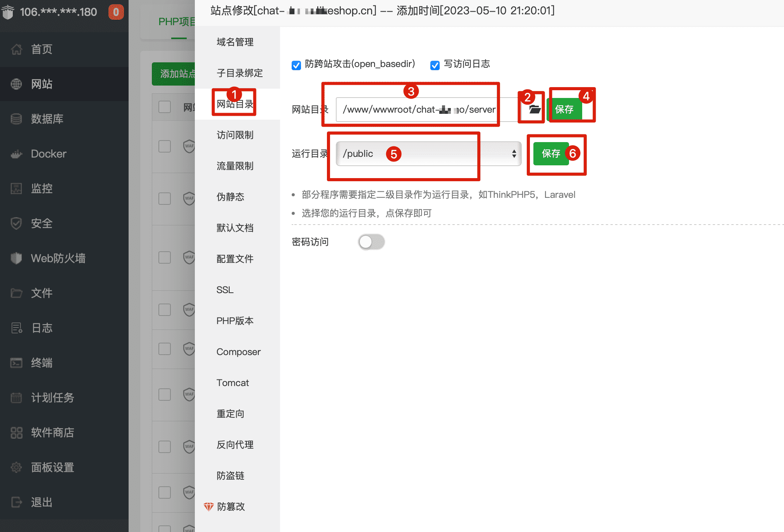
Task: Click the run directory dropdown arrows
Action: pos(514,154)
